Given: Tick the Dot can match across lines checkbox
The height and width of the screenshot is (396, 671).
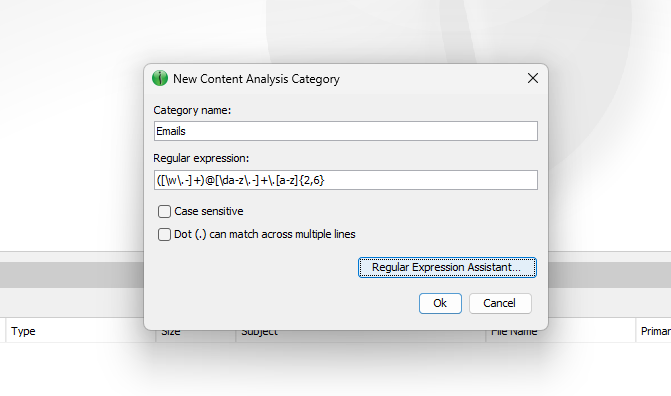Looking at the screenshot, I should point(164,234).
